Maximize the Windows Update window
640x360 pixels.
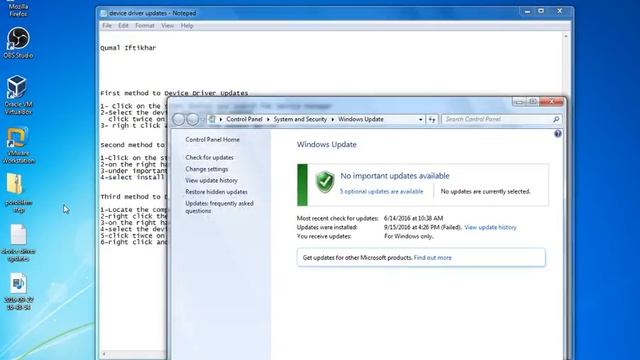pyautogui.click(x=533, y=102)
